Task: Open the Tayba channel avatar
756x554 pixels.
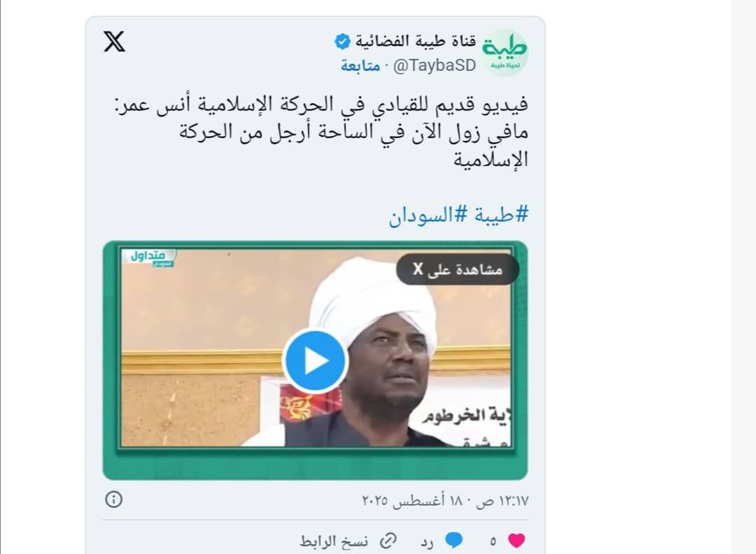Action: pos(504,53)
